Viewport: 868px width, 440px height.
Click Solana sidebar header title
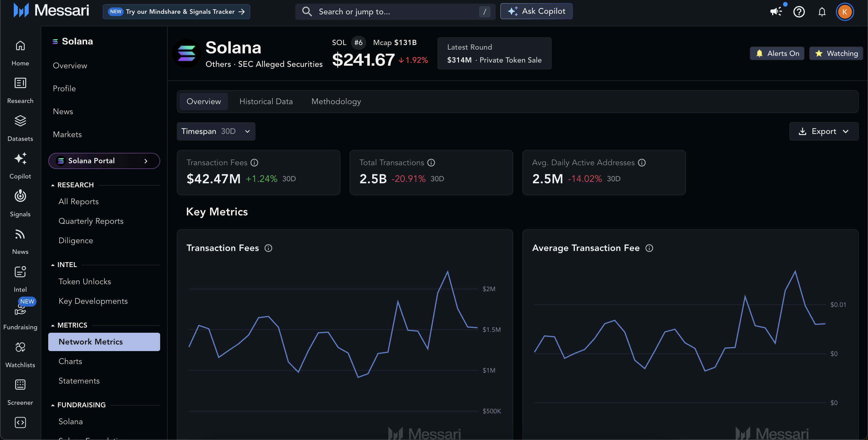pyautogui.click(x=77, y=41)
